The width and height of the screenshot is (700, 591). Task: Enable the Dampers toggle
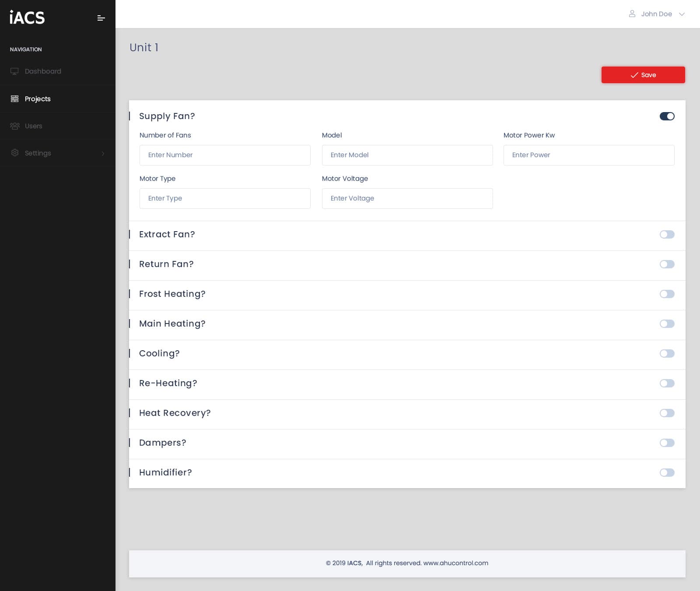pyautogui.click(x=667, y=443)
